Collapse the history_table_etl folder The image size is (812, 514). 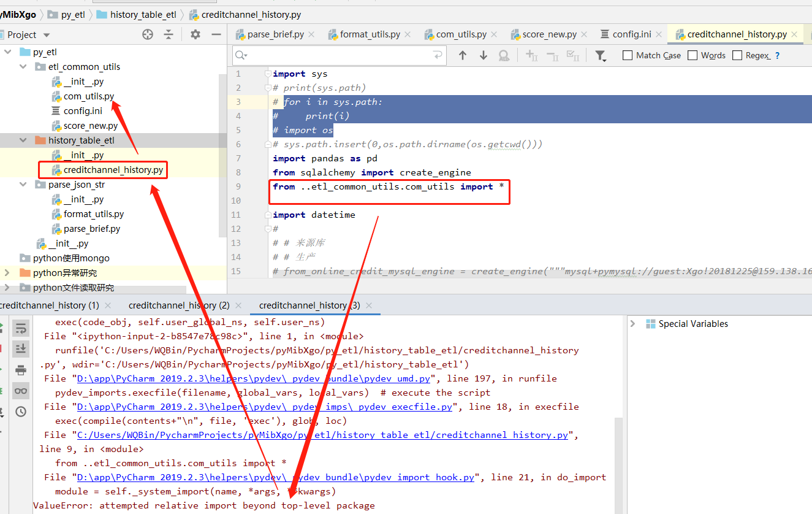coord(23,140)
